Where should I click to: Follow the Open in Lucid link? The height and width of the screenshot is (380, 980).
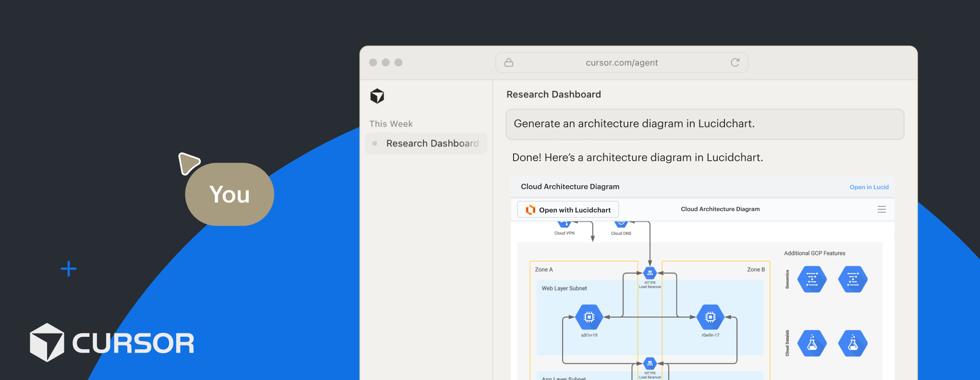(869, 187)
